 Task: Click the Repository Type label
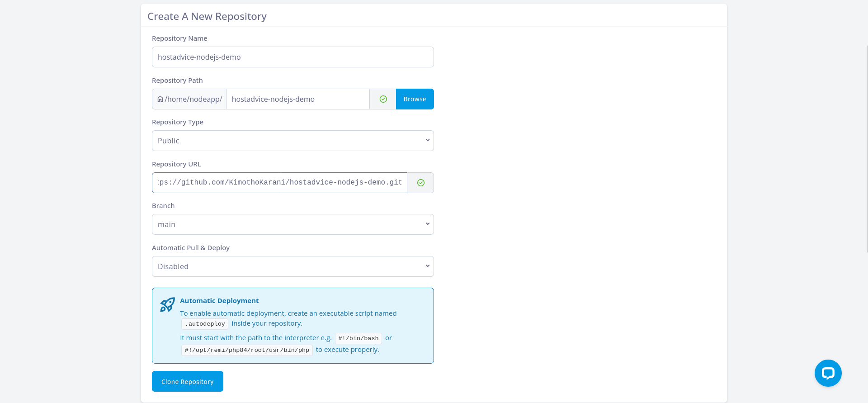tap(178, 122)
